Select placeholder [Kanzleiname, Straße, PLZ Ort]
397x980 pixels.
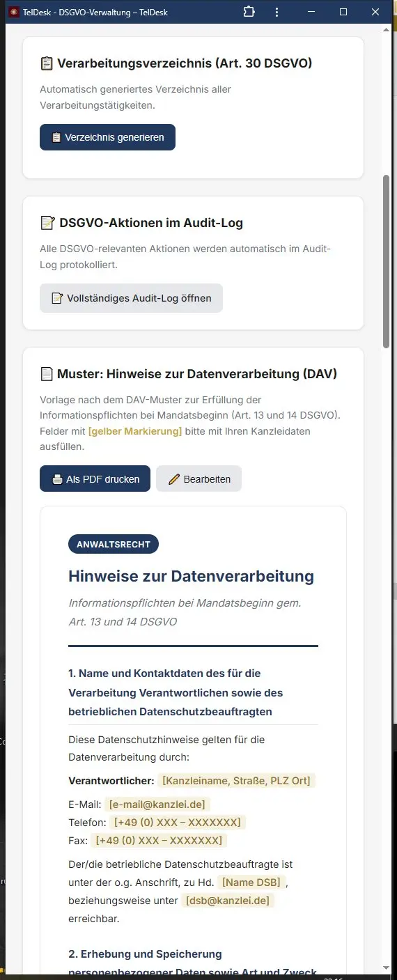tap(236, 780)
